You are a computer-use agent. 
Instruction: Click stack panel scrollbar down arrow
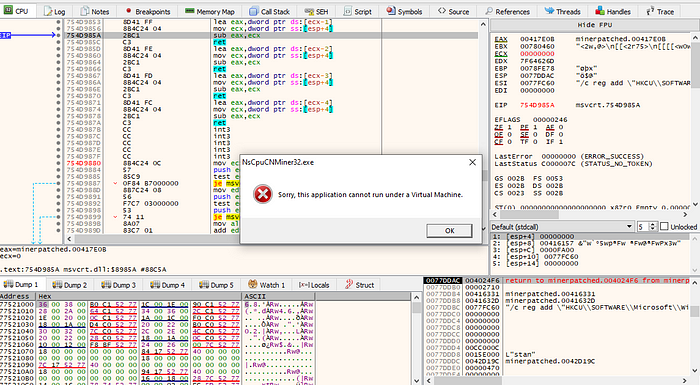point(695,370)
